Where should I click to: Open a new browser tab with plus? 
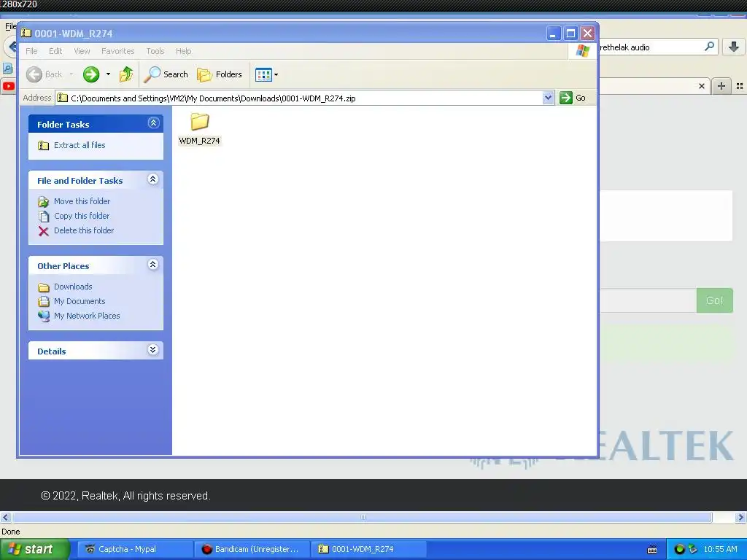click(x=721, y=86)
